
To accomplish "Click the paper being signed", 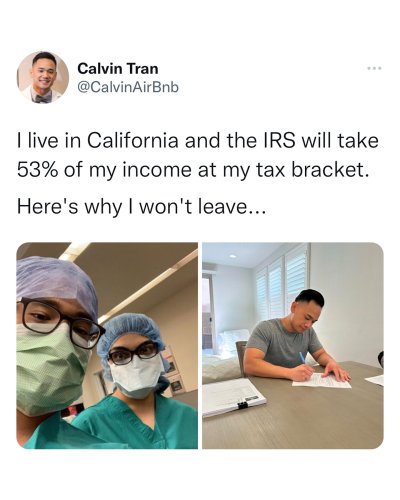I will 322,381.
